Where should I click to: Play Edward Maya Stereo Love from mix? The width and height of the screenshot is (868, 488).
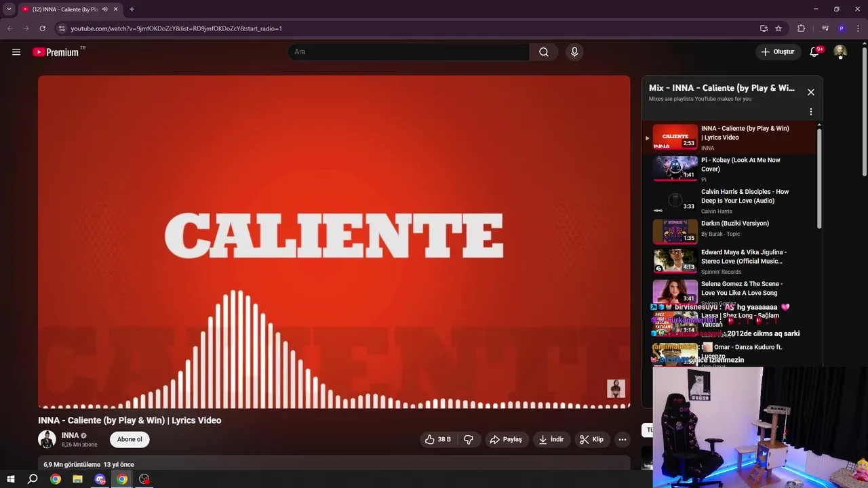[x=730, y=262]
